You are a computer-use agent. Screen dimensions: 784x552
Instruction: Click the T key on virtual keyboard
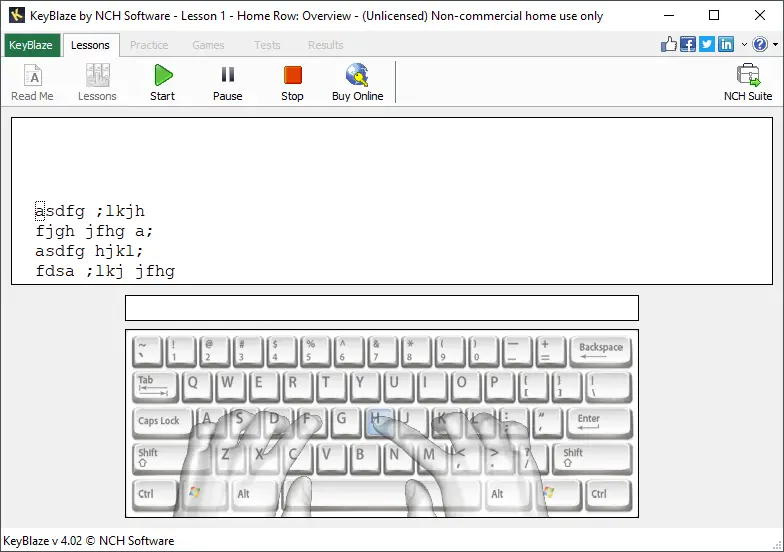pyautogui.click(x=330, y=386)
